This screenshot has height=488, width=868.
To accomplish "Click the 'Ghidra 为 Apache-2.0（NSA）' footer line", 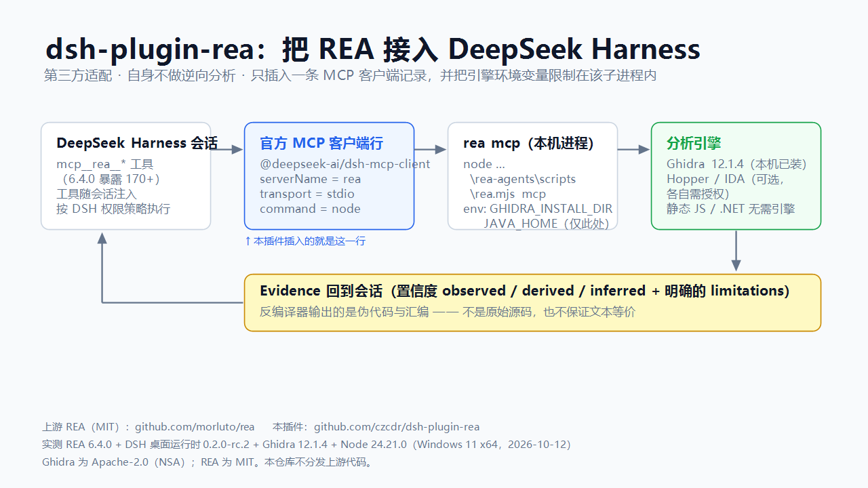I will click(x=208, y=462).
